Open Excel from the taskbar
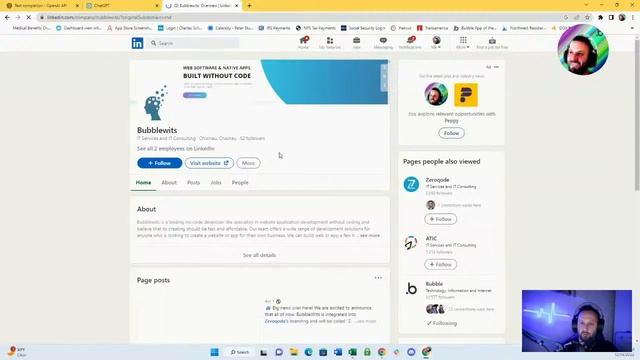 point(353,352)
